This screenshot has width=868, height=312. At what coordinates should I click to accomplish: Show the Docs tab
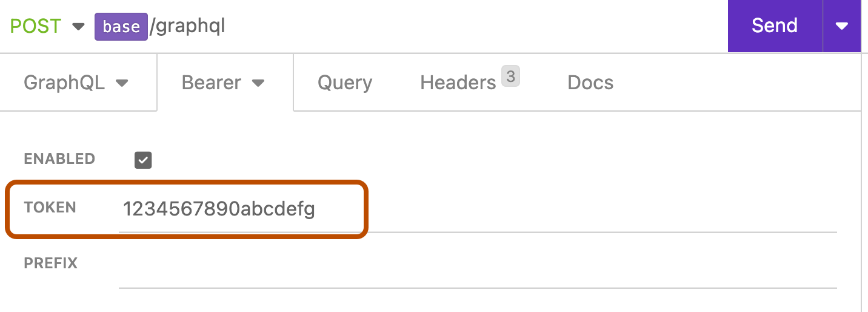point(590,83)
